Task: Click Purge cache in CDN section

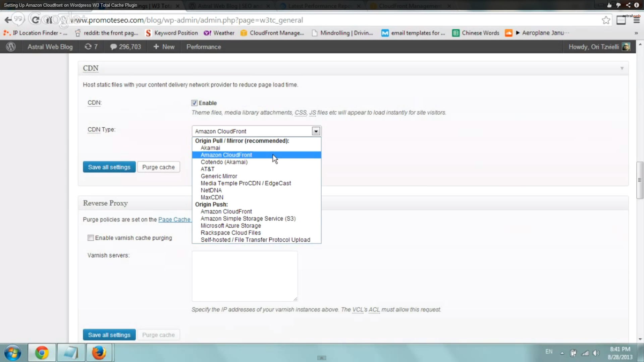Action: coord(159,167)
